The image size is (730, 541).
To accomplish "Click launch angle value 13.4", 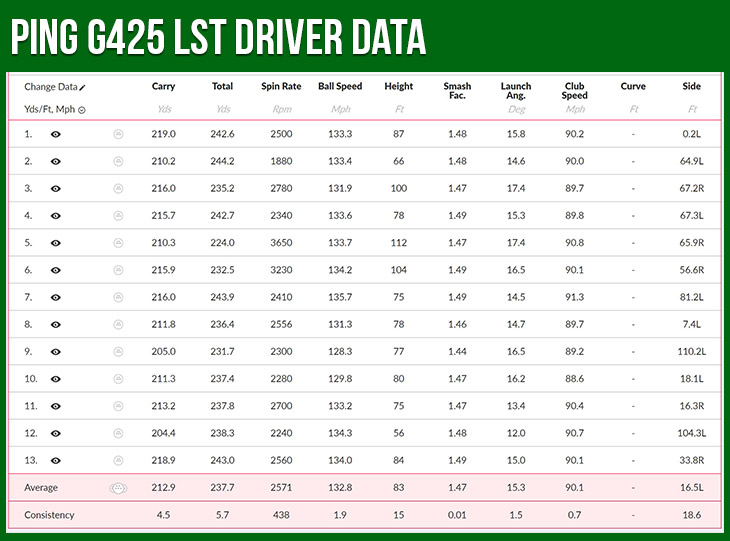I will click(516, 406).
